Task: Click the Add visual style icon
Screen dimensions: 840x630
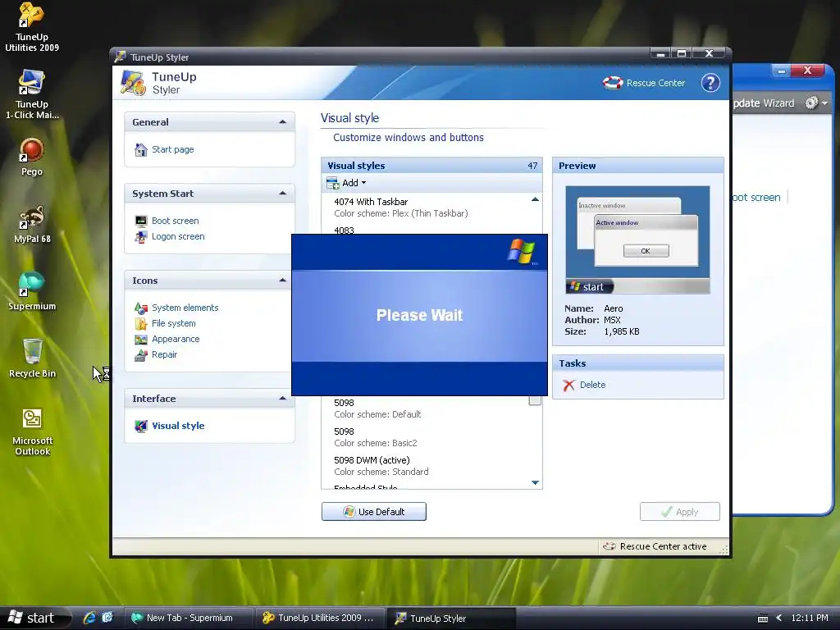Action: [333, 183]
